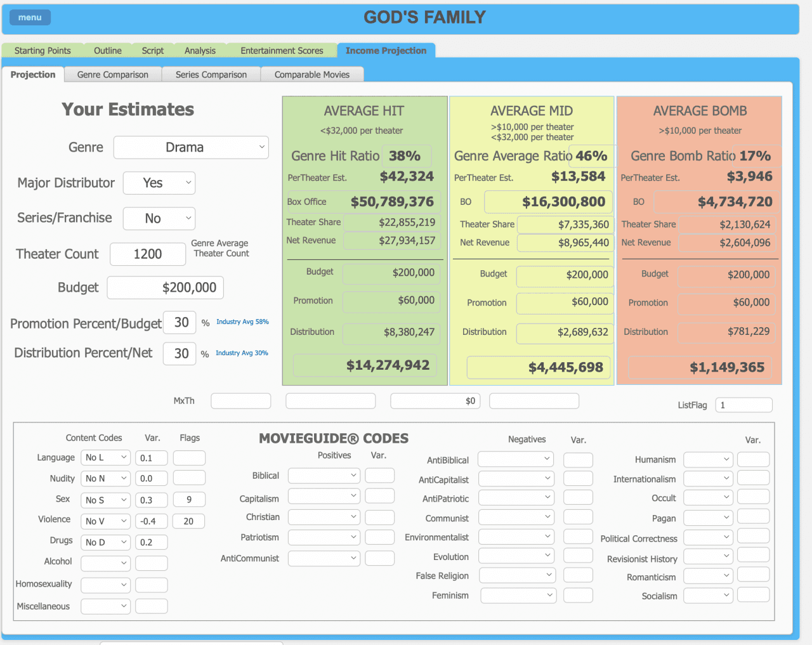Open the Entertainment Scores tab

(x=282, y=51)
